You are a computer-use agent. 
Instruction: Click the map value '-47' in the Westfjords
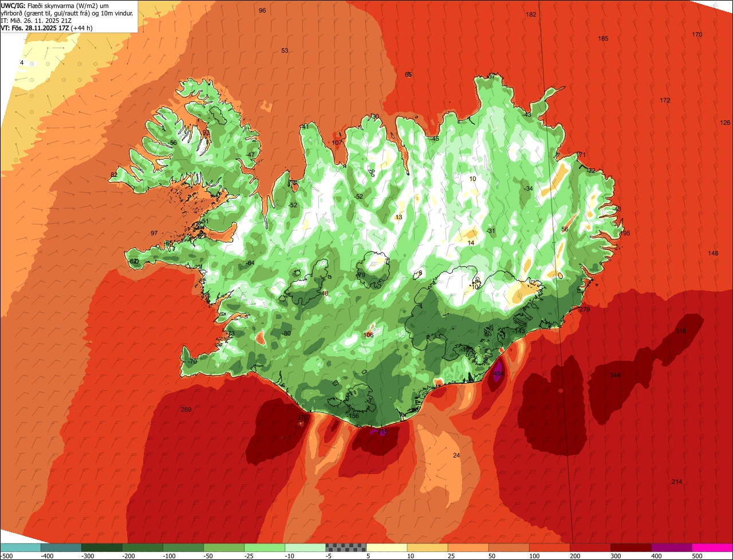[x=250, y=155]
